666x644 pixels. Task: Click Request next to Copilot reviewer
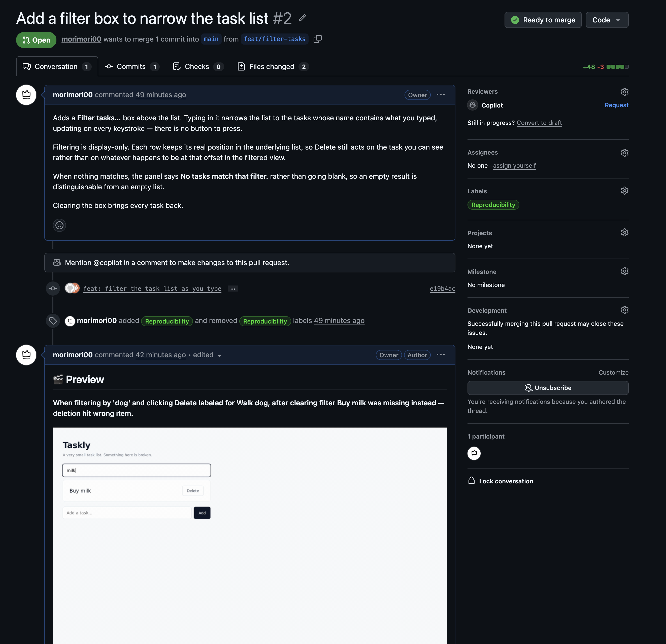pos(616,105)
